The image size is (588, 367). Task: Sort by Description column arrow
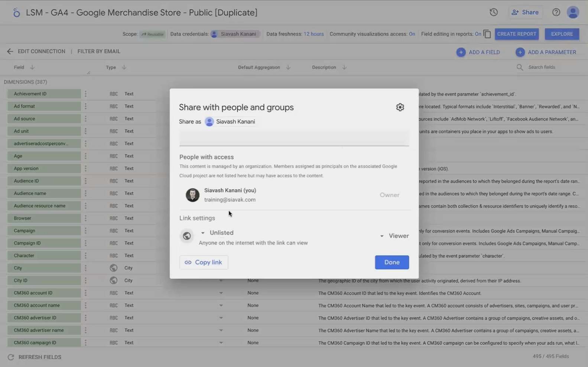click(344, 67)
